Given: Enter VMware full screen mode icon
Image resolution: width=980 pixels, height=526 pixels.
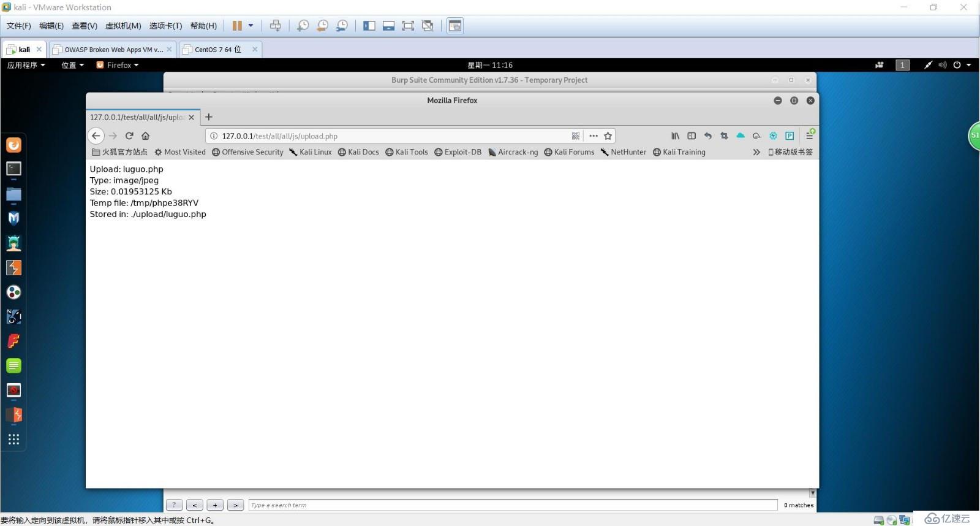Looking at the screenshot, I should [408, 26].
